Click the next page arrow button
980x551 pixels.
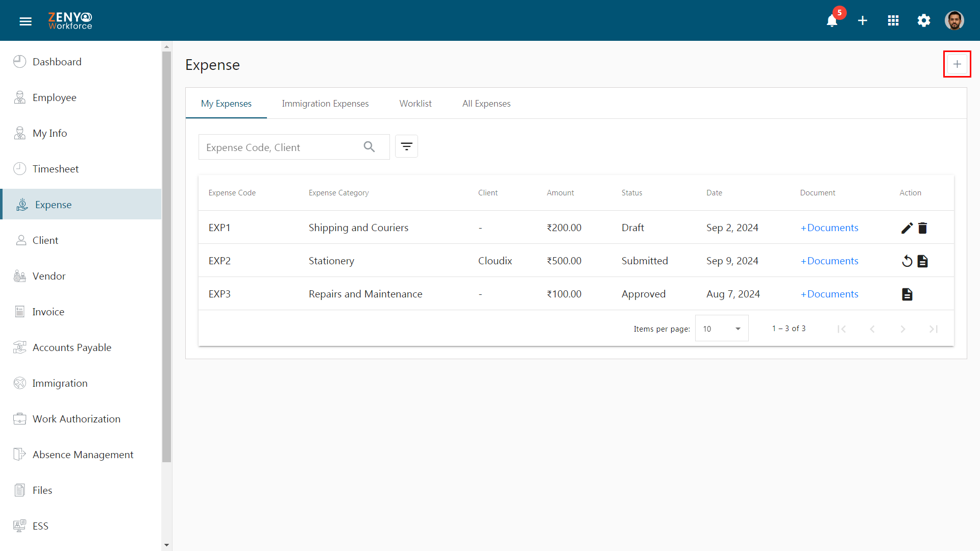click(903, 329)
